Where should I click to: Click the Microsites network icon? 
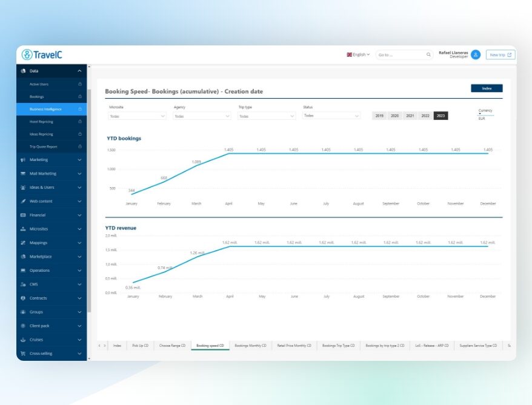[x=23, y=229]
